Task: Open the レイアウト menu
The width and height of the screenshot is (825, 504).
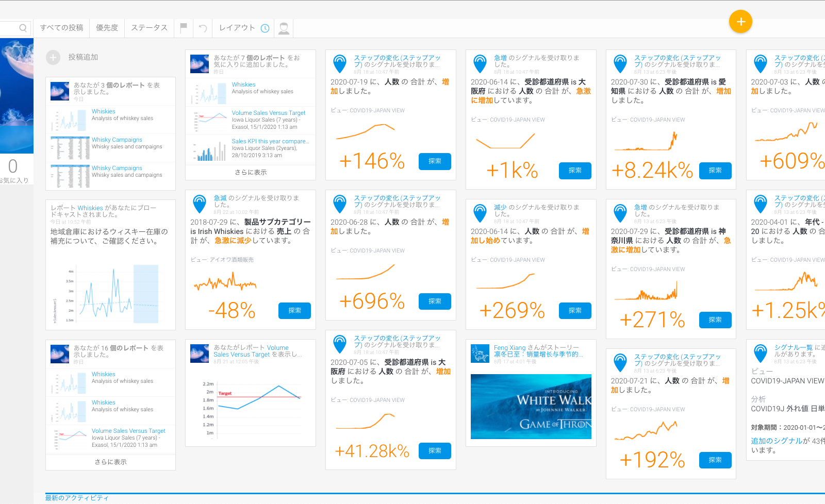Action: (237, 28)
